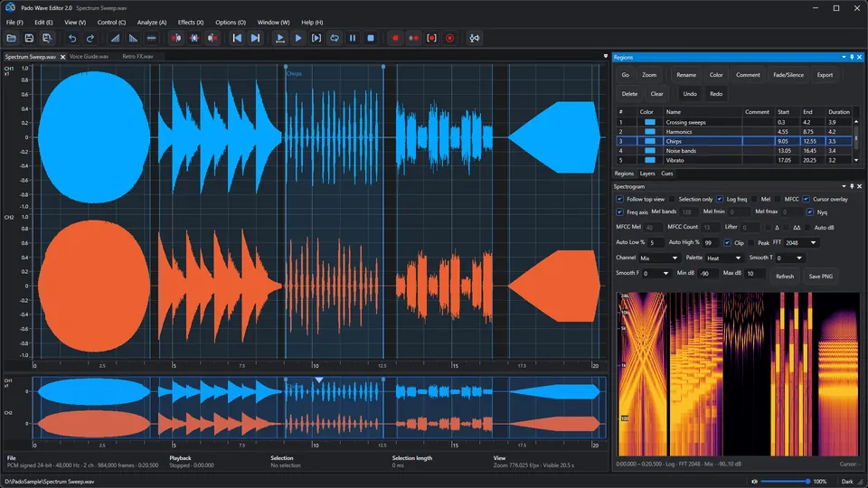Disable the Follow top view checkbox
Screen dimensions: 868x488
tap(619, 199)
